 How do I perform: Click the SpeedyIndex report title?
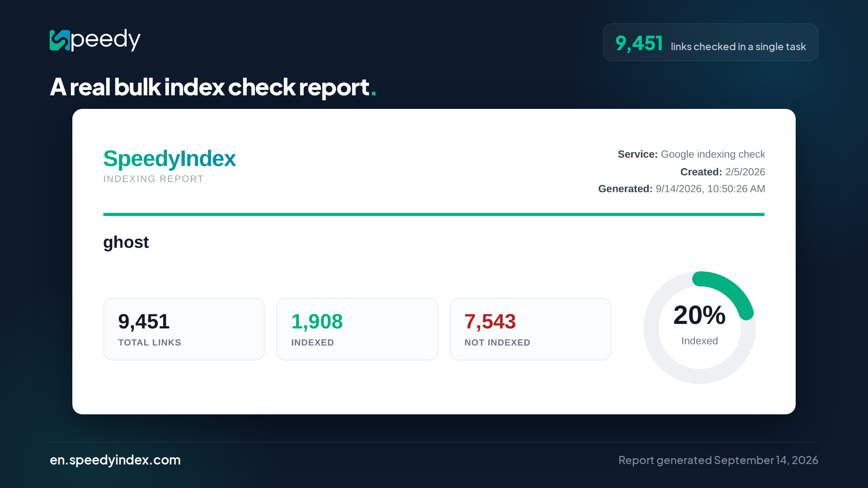click(x=170, y=159)
